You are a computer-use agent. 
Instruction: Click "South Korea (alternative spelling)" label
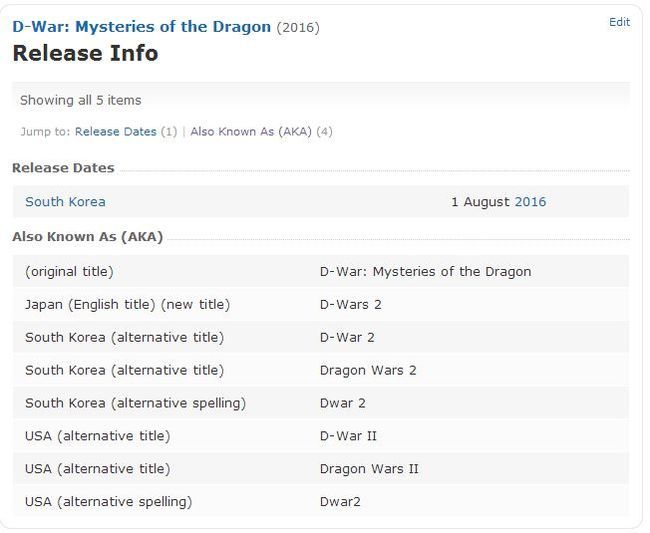135,403
